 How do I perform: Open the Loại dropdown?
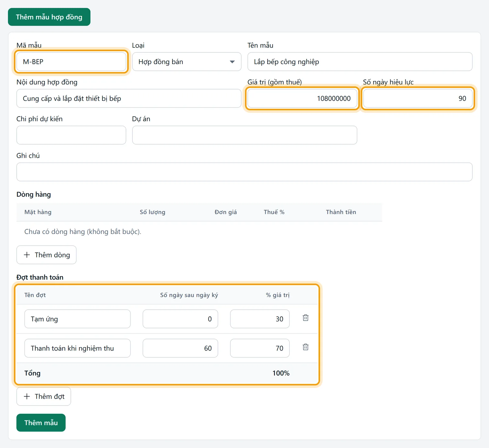click(x=187, y=62)
